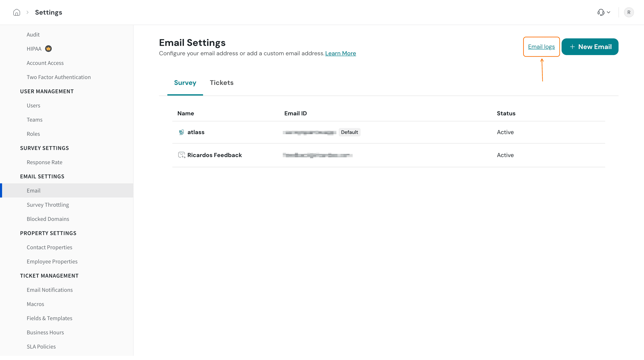The image size is (644, 360).
Task: Switch to the Tickets tab
Action: click(221, 83)
